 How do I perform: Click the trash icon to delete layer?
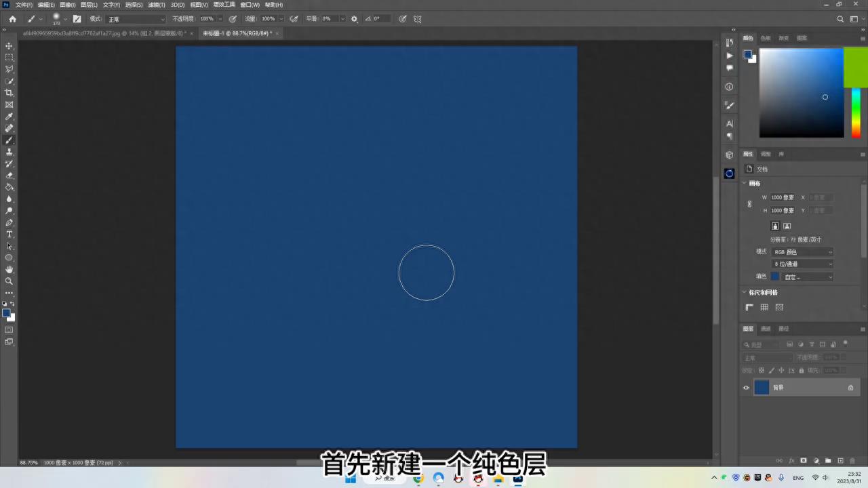852,461
